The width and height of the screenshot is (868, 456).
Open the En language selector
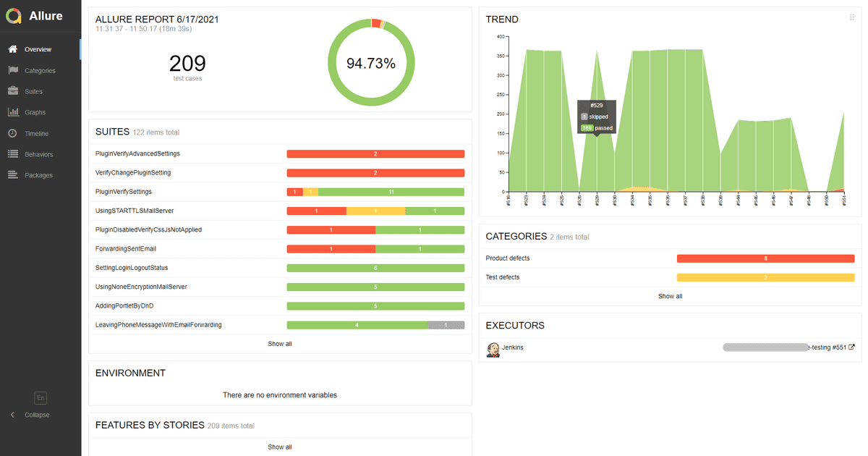41,397
